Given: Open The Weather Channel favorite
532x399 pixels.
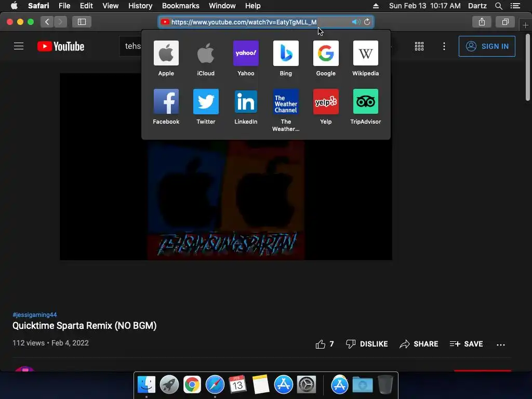Looking at the screenshot, I should pyautogui.click(x=286, y=110).
